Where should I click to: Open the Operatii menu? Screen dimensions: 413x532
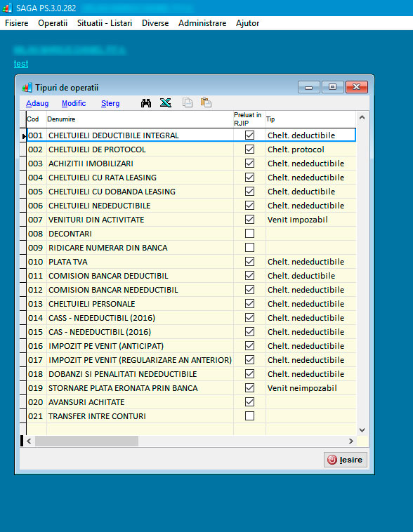53,23
